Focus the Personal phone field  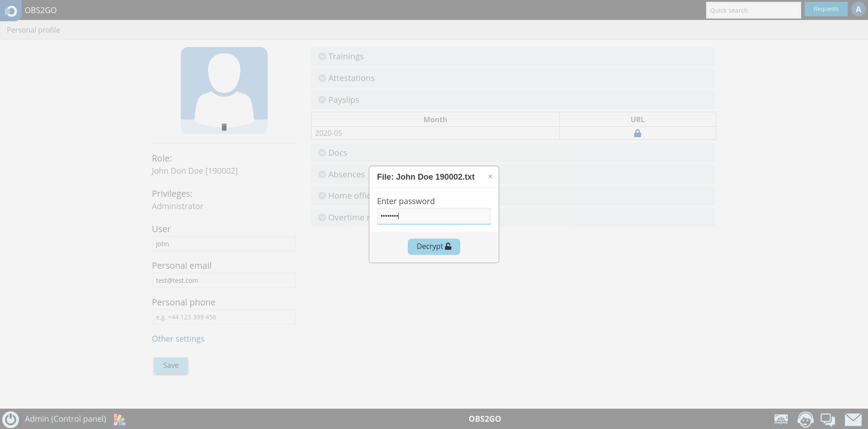pos(224,317)
